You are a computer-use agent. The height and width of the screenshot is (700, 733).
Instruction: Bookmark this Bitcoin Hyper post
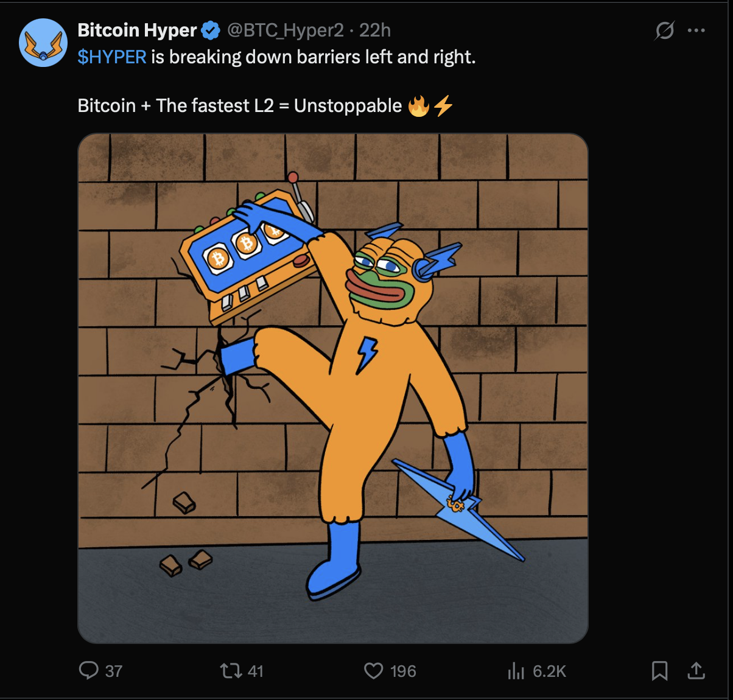coord(659,671)
